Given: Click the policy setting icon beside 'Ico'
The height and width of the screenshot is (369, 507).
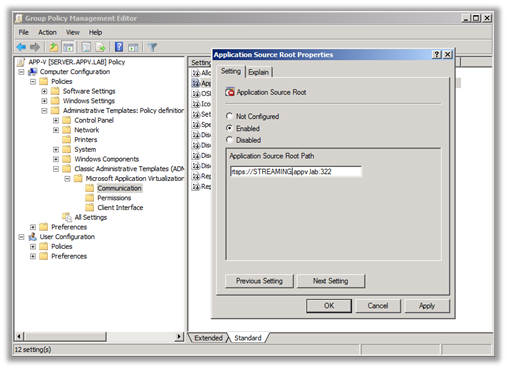Looking at the screenshot, I should (196, 104).
